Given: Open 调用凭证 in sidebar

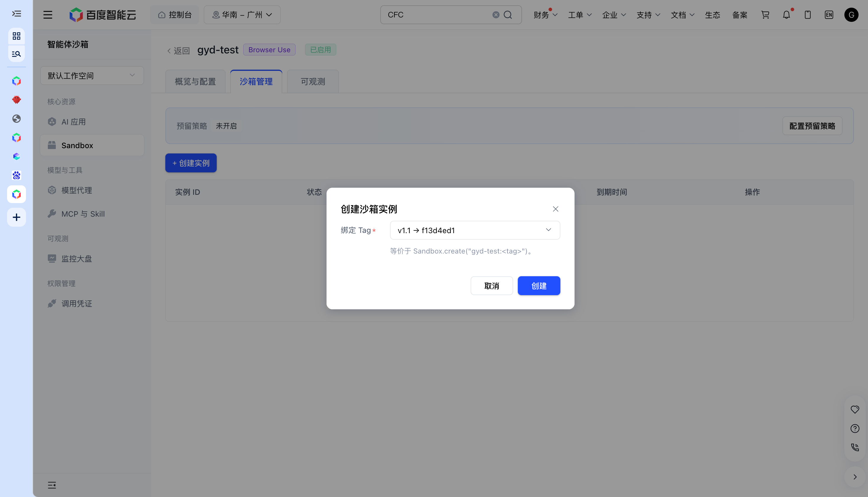Looking at the screenshot, I should [x=92, y=303].
